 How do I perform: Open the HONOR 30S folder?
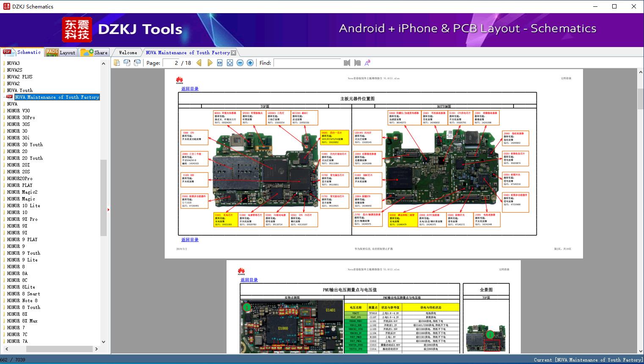pos(18,124)
